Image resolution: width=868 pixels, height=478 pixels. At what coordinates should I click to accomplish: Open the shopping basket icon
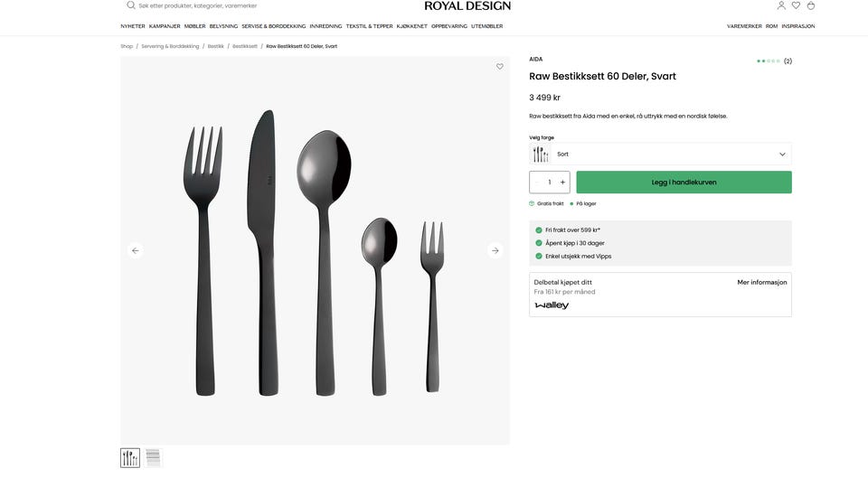click(811, 5)
